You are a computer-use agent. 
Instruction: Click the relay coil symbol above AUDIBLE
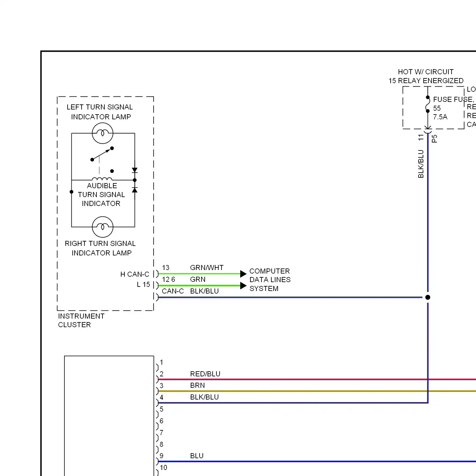(x=102, y=179)
